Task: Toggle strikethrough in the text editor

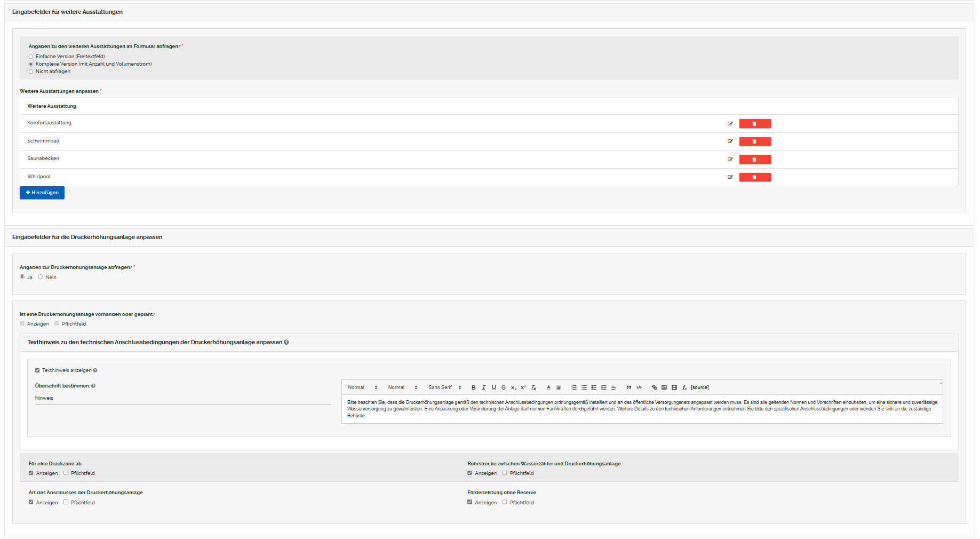Action: [x=503, y=387]
